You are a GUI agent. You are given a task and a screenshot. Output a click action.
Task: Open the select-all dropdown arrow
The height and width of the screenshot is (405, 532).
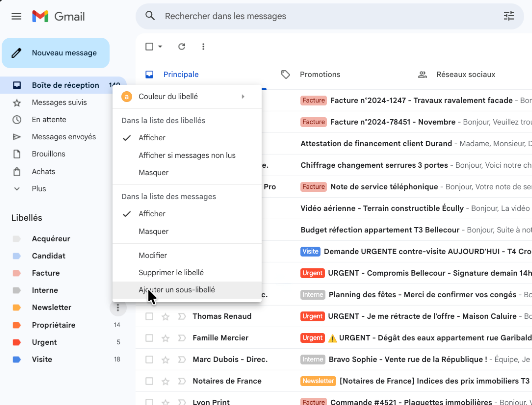click(160, 47)
